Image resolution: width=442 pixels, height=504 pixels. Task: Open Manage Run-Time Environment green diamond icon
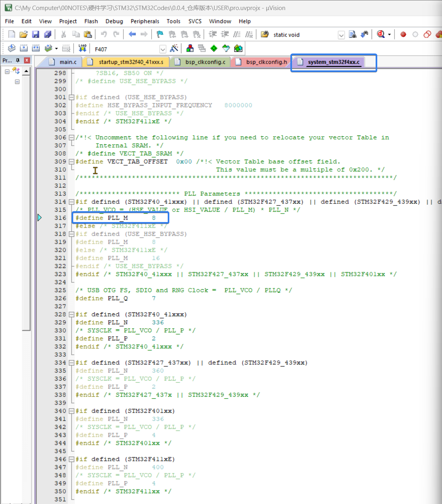pyautogui.click(x=214, y=49)
